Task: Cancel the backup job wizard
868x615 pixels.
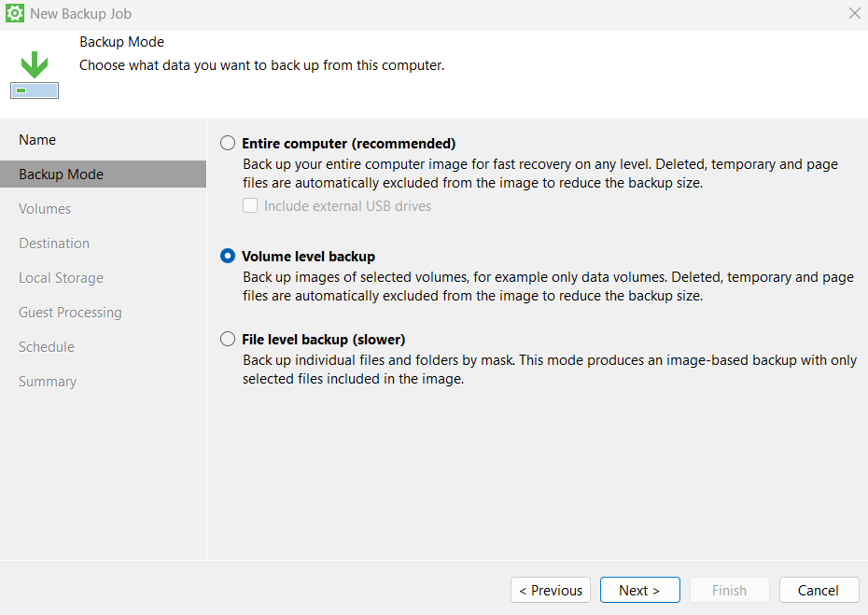Action: [818, 590]
